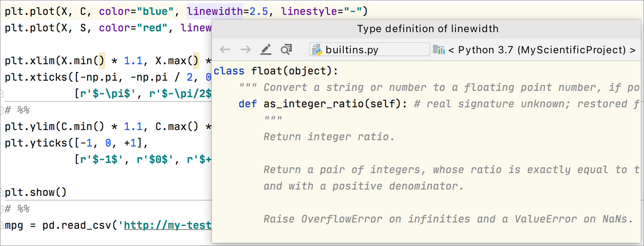Toggle fold marker at the mpg read_csv line
644x246 pixels.
(x=2, y=225)
